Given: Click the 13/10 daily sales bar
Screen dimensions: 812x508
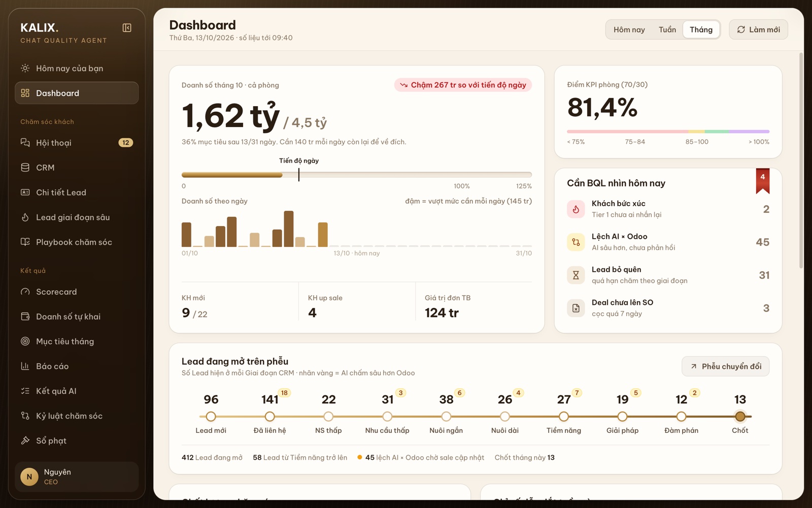Looking at the screenshot, I should pyautogui.click(x=323, y=234).
